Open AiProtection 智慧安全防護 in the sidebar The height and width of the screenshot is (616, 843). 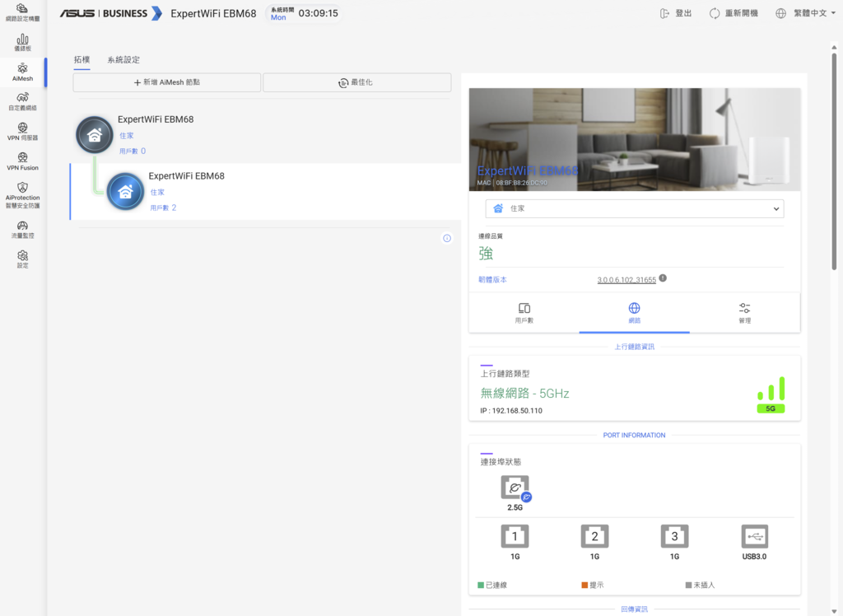tap(22, 194)
